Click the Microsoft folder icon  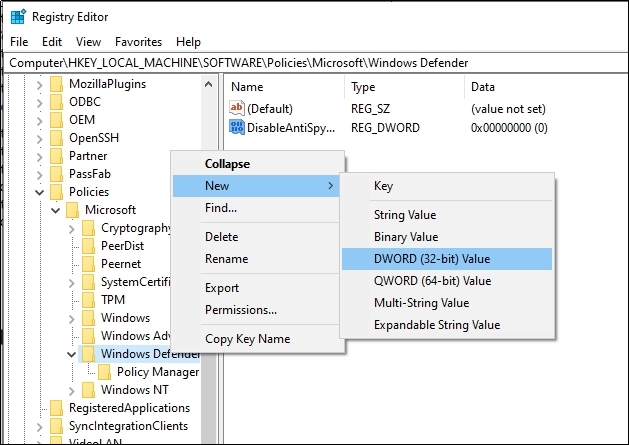[73, 210]
